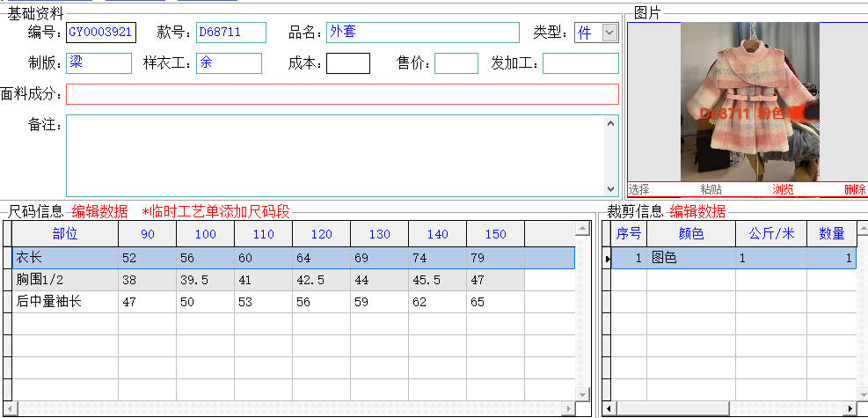Viewport: 868px width, 418px height.
Task: Click the 成本 input box
Action: tap(348, 63)
